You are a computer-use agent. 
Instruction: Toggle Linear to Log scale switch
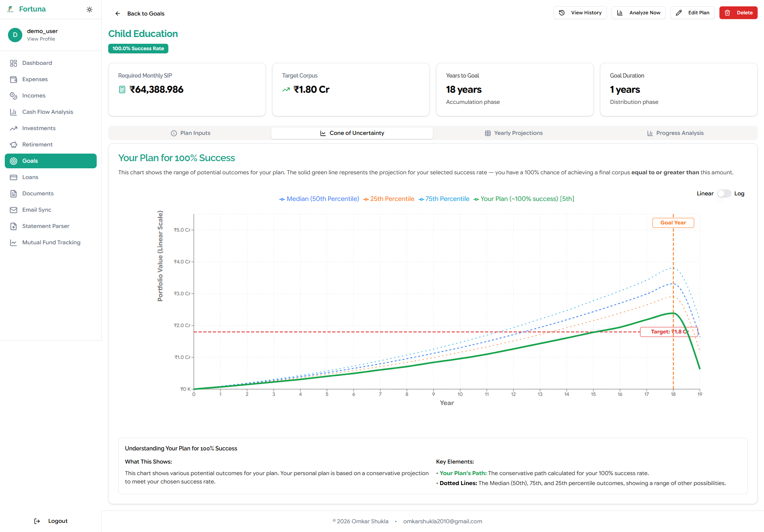pyautogui.click(x=724, y=193)
